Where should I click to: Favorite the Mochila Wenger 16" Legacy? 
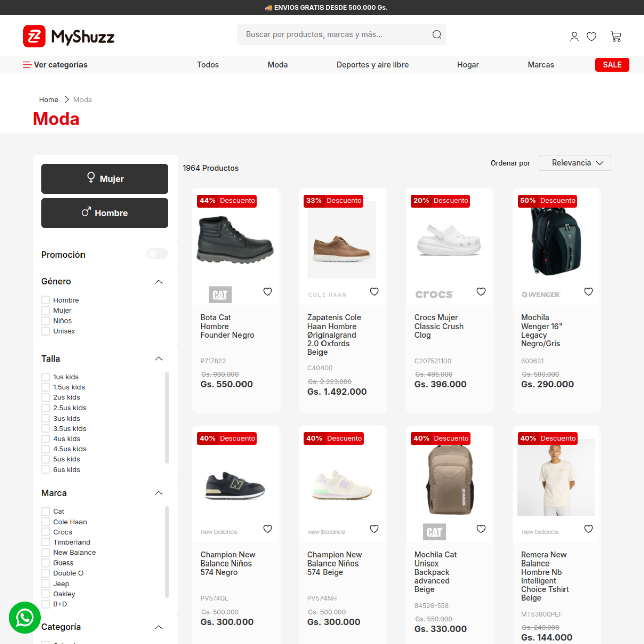coord(588,292)
